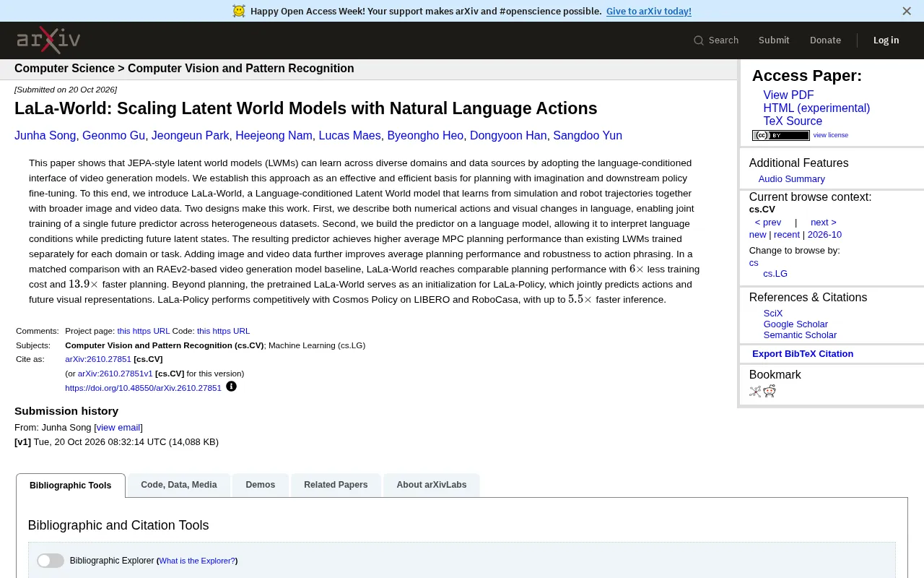Click view email link
924x578 pixels.
pyautogui.click(x=118, y=428)
